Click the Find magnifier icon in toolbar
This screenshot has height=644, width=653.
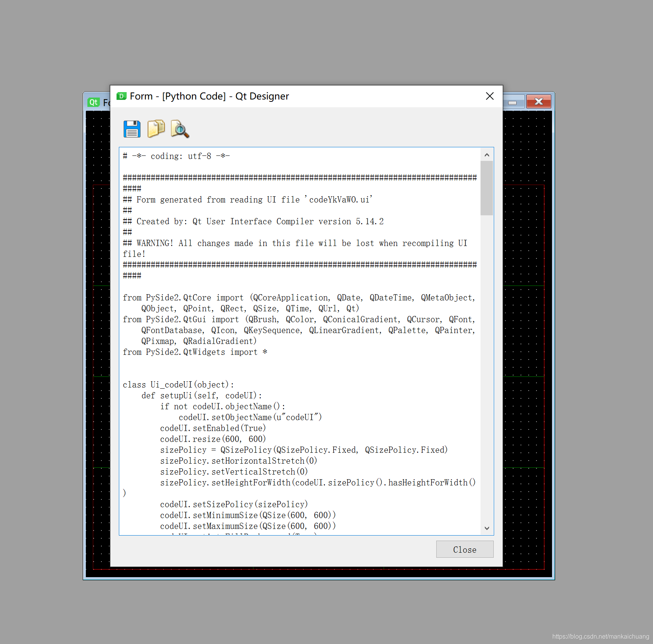(180, 129)
